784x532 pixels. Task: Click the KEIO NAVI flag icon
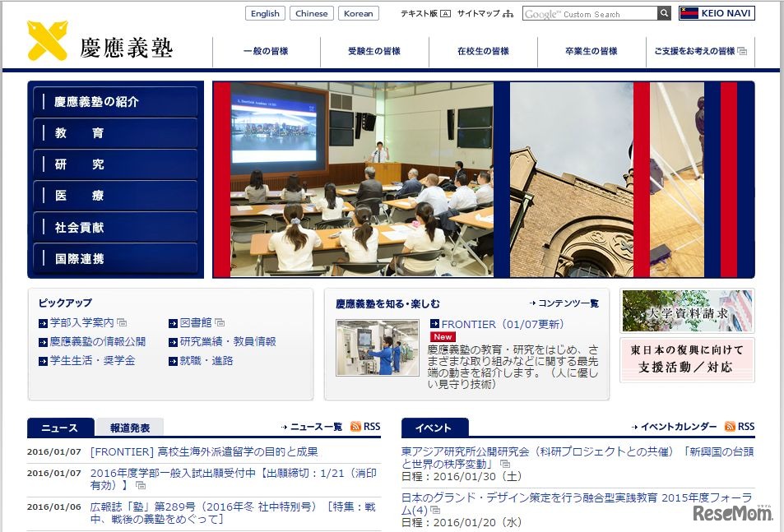click(x=689, y=13)
